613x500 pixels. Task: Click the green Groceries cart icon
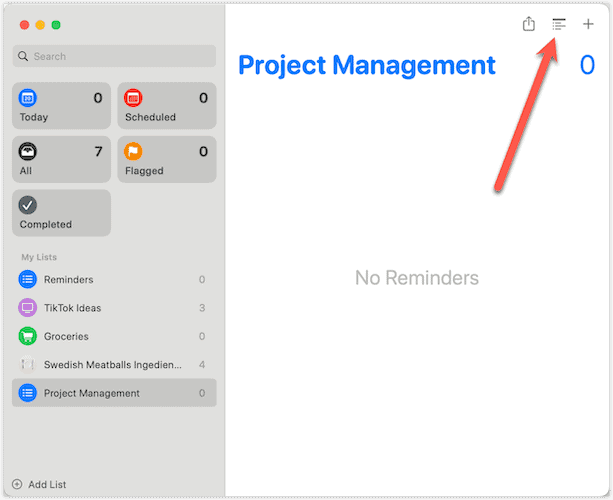click(28, 336)
